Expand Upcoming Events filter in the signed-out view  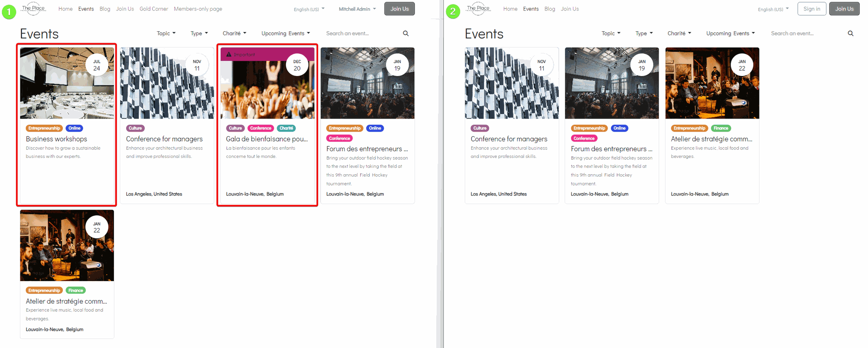tap(730, 33)
